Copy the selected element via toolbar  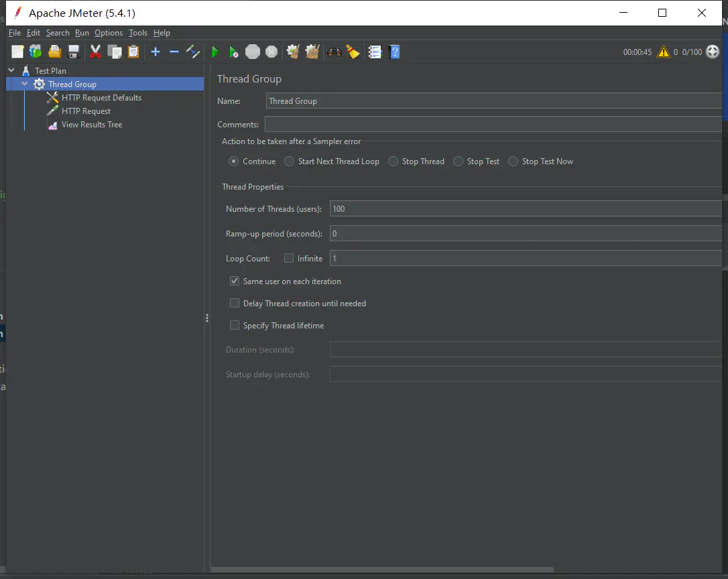(114, 52)
